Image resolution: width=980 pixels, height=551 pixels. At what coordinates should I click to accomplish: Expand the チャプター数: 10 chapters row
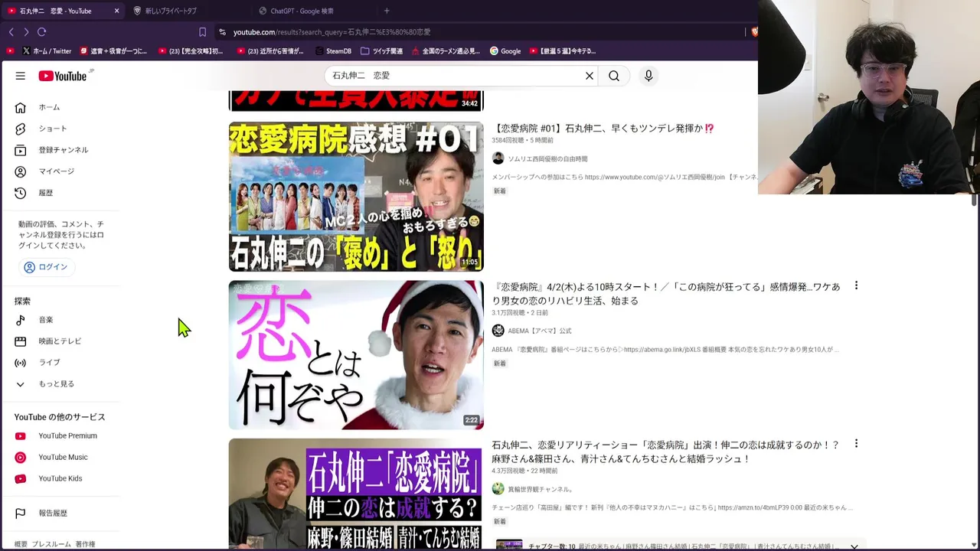(854, 546)
